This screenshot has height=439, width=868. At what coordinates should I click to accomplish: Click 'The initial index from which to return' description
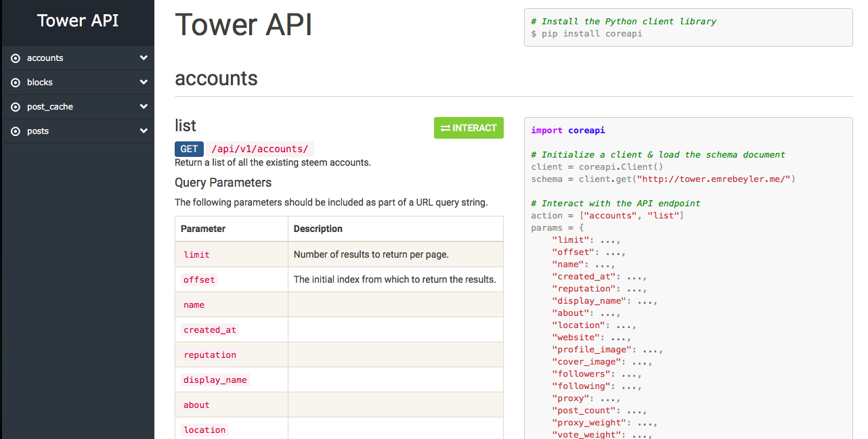tap(395, 279)
